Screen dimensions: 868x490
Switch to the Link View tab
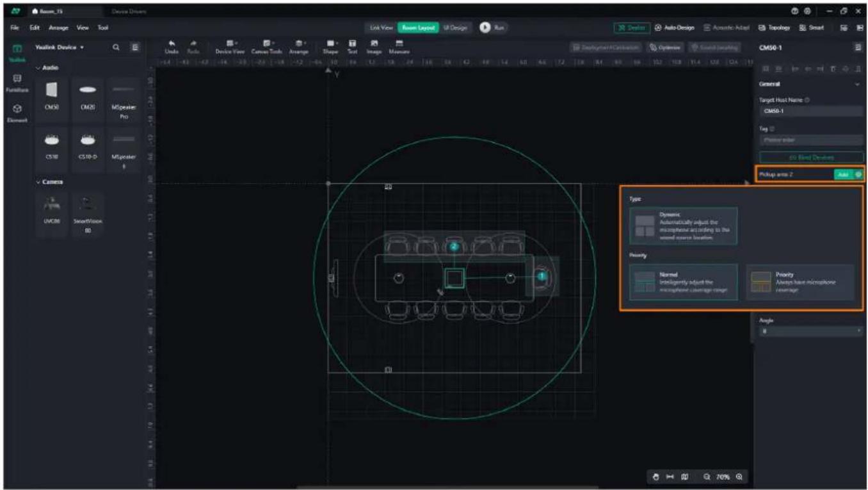(x=381, y=28)
